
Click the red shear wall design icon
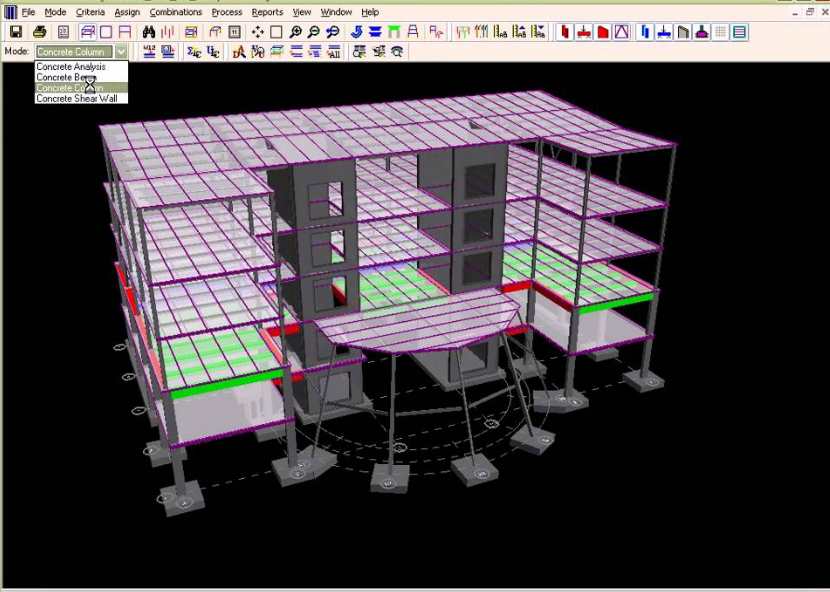[x=601, y=32]
